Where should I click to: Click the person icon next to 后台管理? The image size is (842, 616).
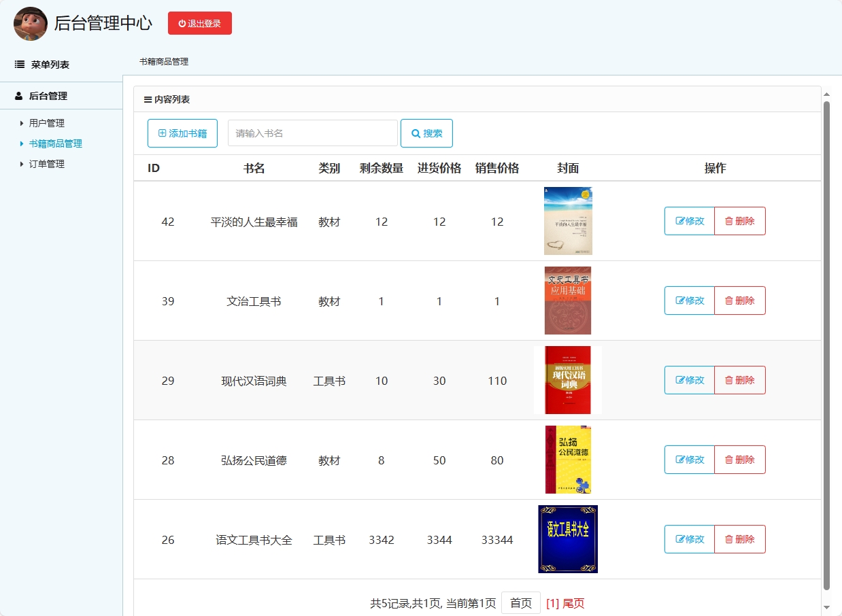(17, 96)
